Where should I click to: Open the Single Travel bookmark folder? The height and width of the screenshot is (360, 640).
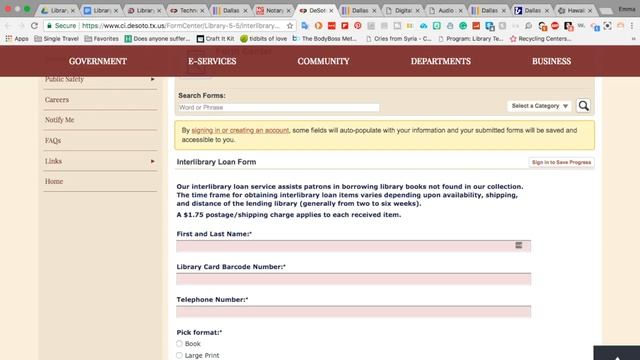click(x=56, y=39)
